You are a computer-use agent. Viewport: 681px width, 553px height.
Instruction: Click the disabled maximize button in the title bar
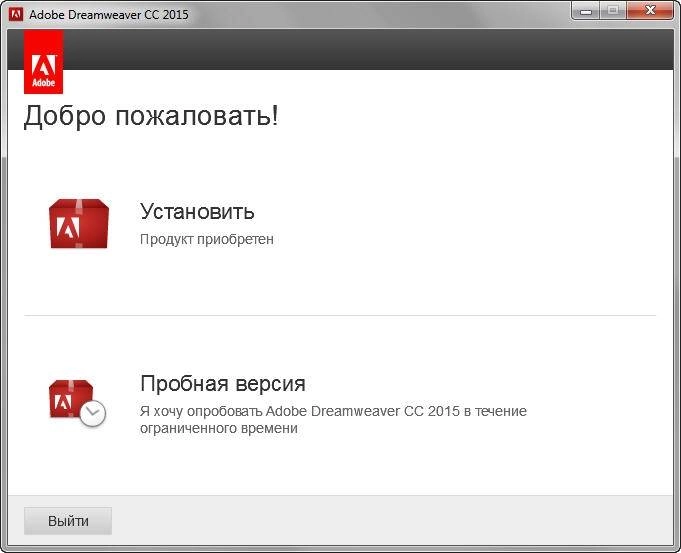613,11
